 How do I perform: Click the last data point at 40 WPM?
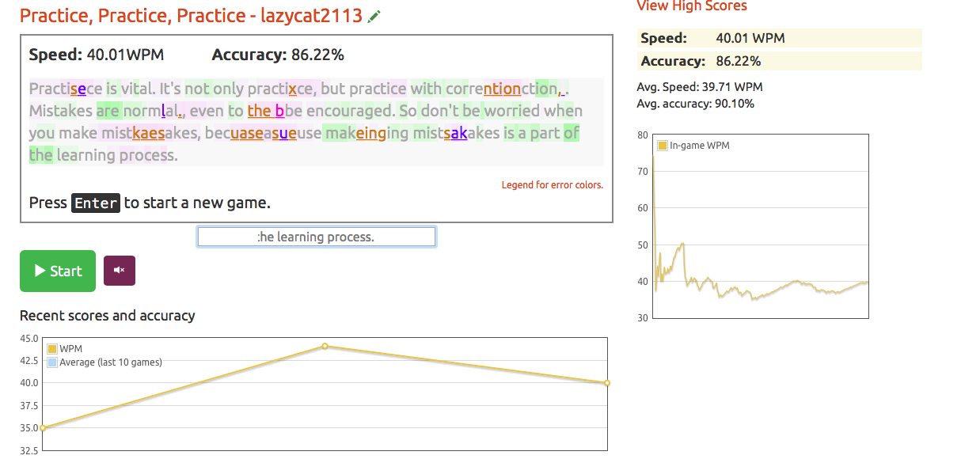[606, 383]
